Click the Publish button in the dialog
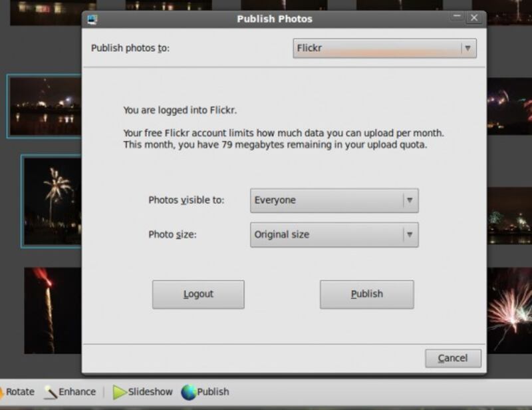Image resolution: width=532 pixels, height=410 pixels. pos(366,294)
